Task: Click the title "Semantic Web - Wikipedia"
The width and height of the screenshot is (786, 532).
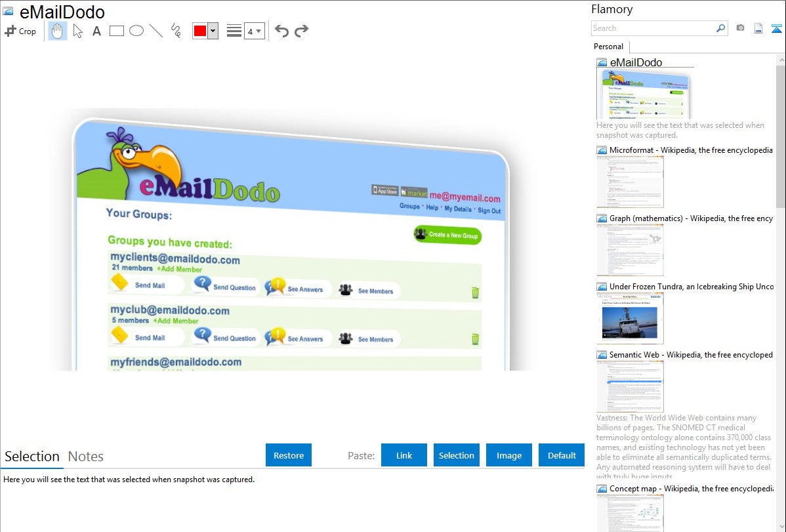Action: click(x=692, y=354)
